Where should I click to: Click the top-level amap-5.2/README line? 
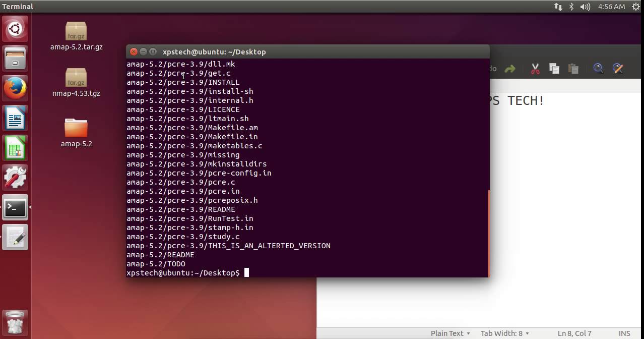click(x=160, y=255)
